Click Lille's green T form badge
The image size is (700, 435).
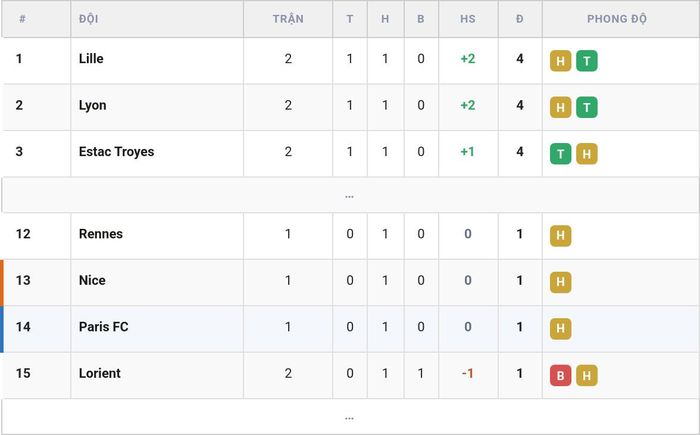point(587,61)
